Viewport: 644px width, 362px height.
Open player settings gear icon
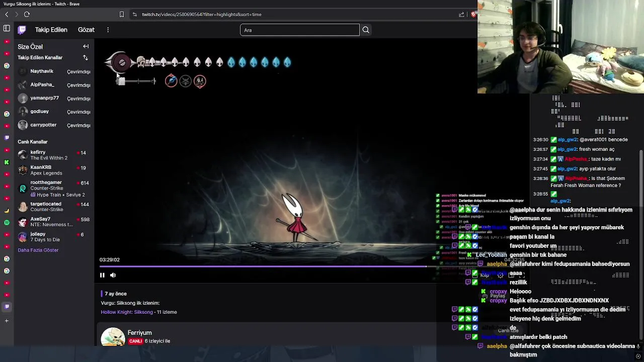(500, 275)
